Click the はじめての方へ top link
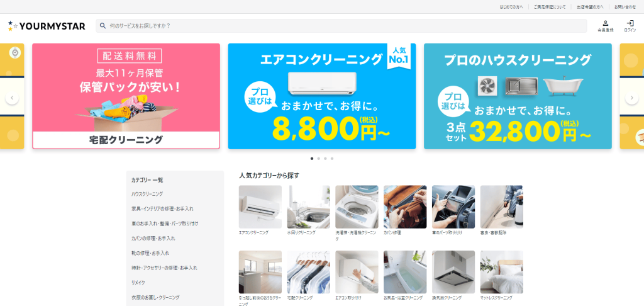 click(x=511, y=7)
